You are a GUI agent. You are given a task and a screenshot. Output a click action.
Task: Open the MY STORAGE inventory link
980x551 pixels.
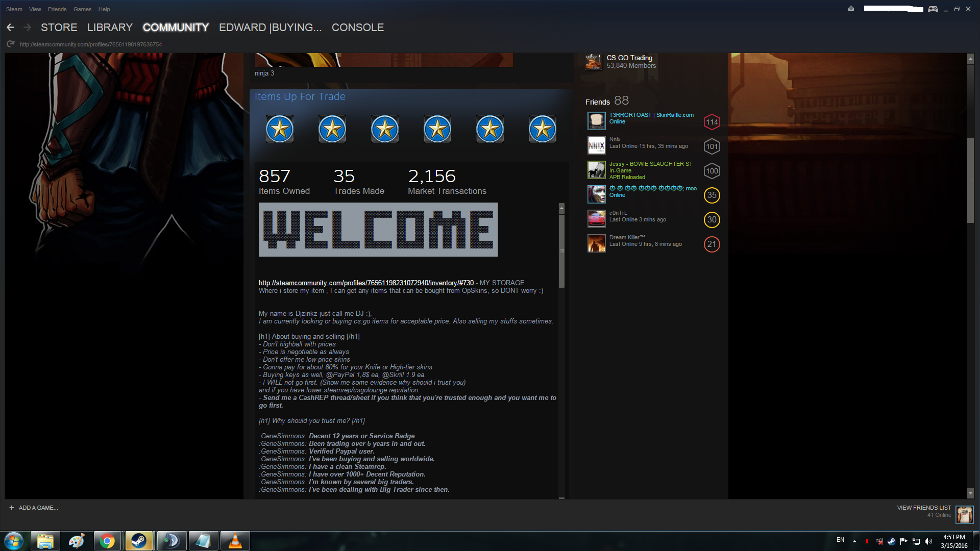pyautogui.click(x=366, y=283)
